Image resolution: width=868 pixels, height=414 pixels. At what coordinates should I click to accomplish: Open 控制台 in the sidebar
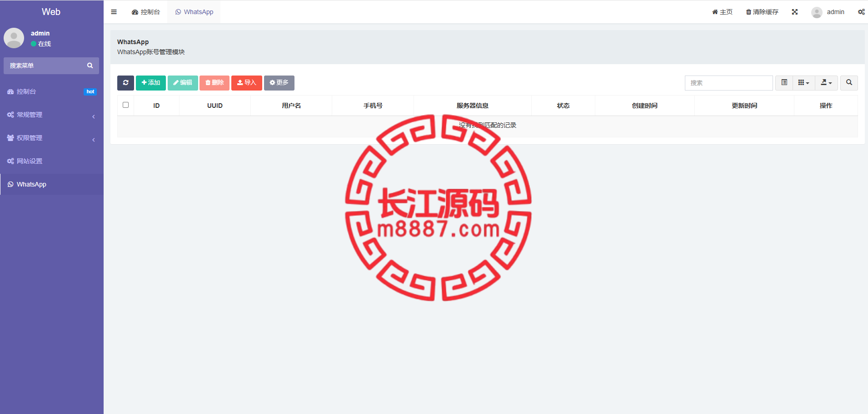(x=52, y=91)
